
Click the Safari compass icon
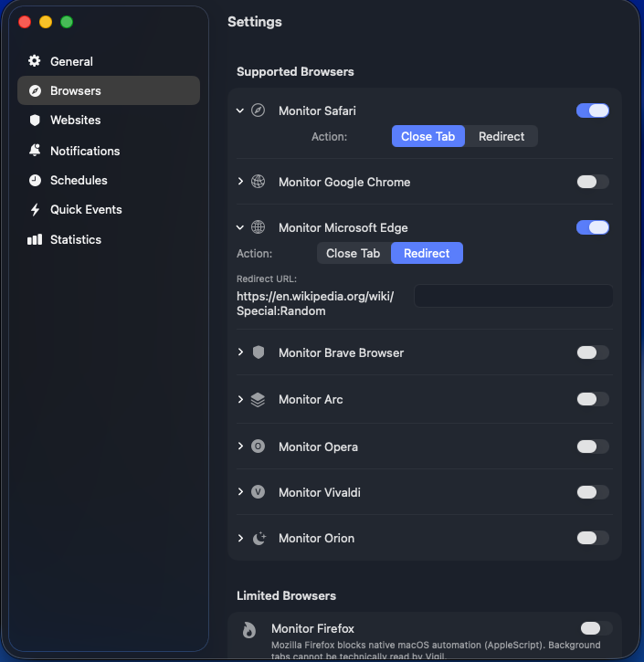coord(258,110)
